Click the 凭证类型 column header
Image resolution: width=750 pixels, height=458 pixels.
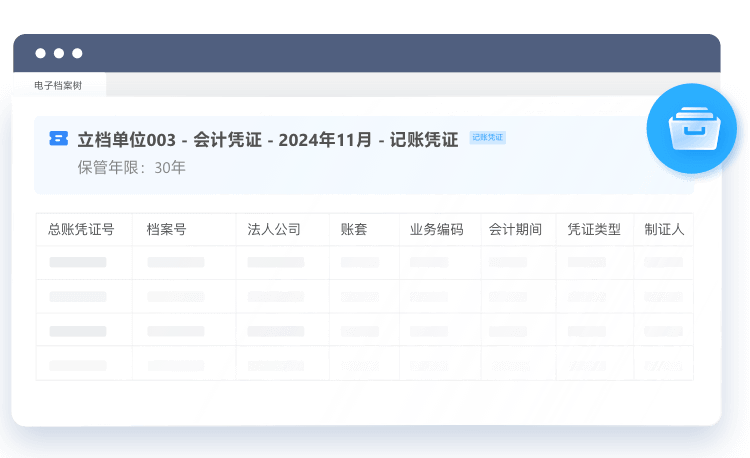tap(594, 229)
